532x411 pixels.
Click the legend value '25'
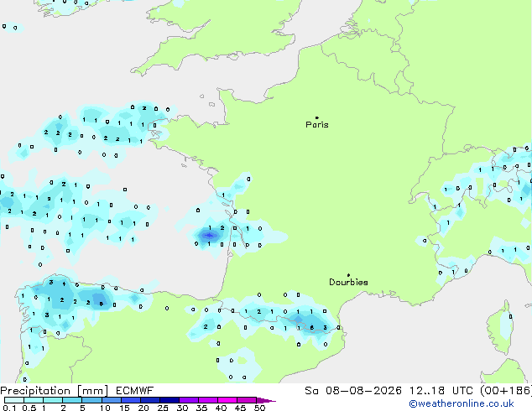click(x=163, y=408)
